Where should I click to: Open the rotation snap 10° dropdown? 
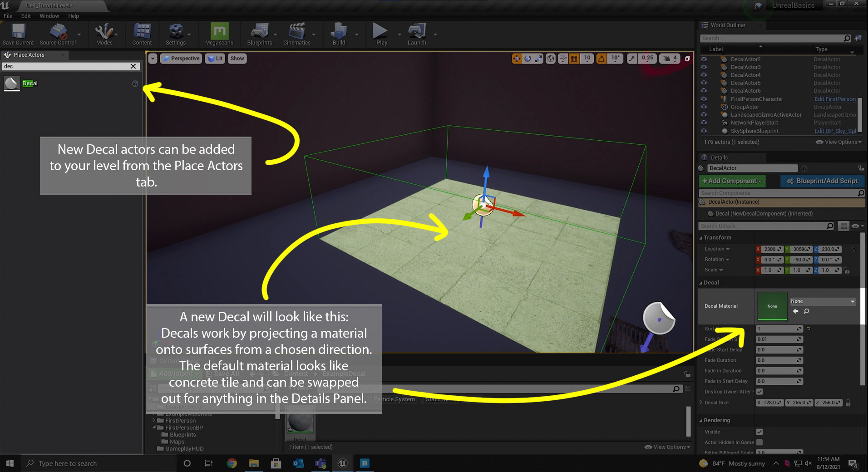pyautogui.click(x=616, y=59)
